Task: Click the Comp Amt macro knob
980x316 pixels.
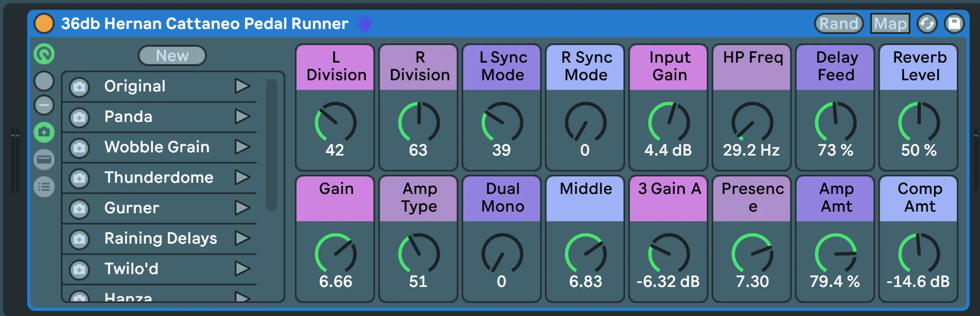Action: 919,254
